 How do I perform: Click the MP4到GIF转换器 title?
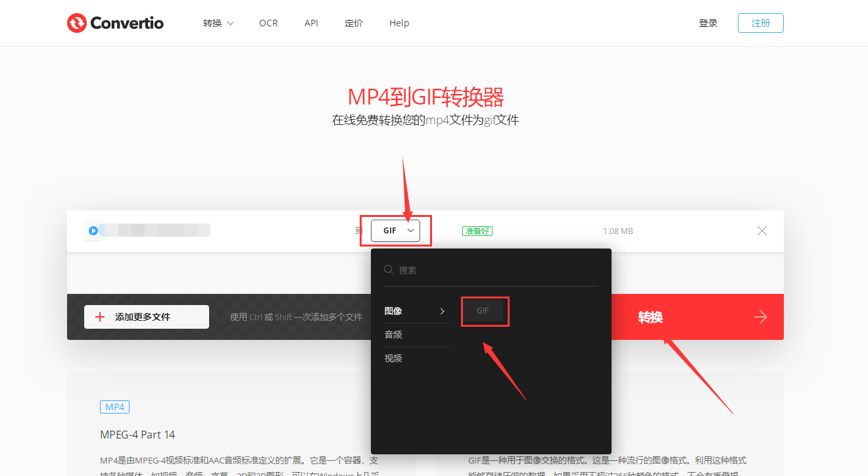(x=425, y=97)
